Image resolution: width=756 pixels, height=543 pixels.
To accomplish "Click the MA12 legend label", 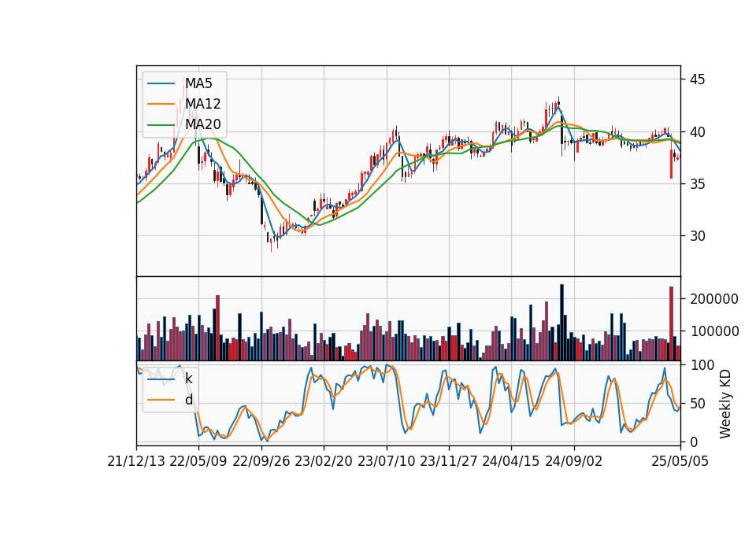I will 202,104.
